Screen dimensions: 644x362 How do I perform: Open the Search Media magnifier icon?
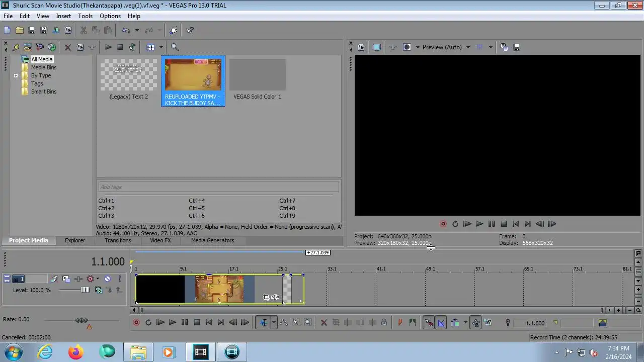[x=175, y=47]
